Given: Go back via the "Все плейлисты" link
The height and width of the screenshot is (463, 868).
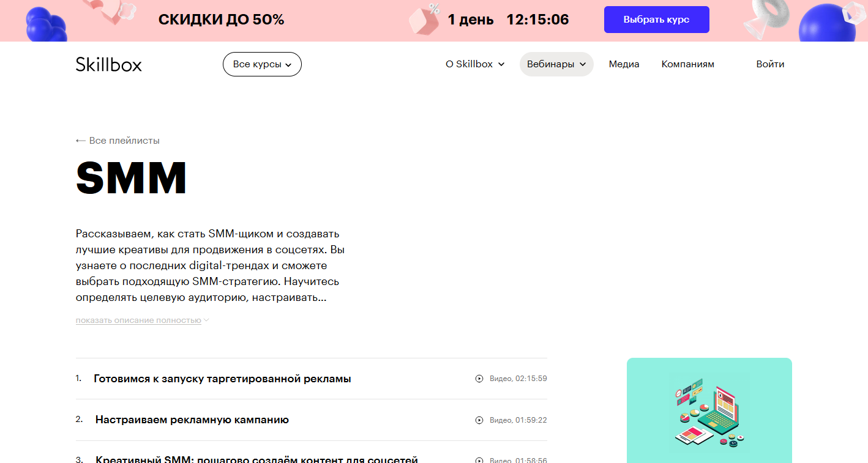Looking at the screenshot, I should pyautogui.click(x=124, y=140).
